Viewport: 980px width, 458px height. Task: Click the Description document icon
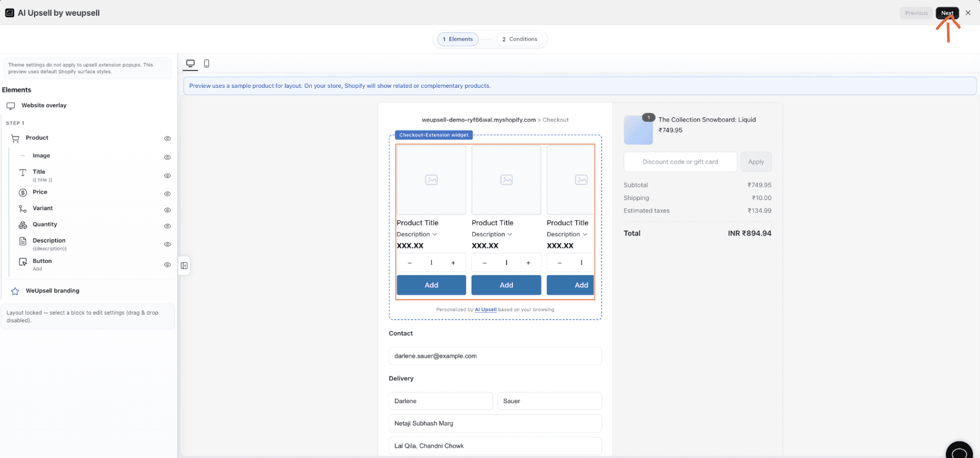[x=23, y=241]
